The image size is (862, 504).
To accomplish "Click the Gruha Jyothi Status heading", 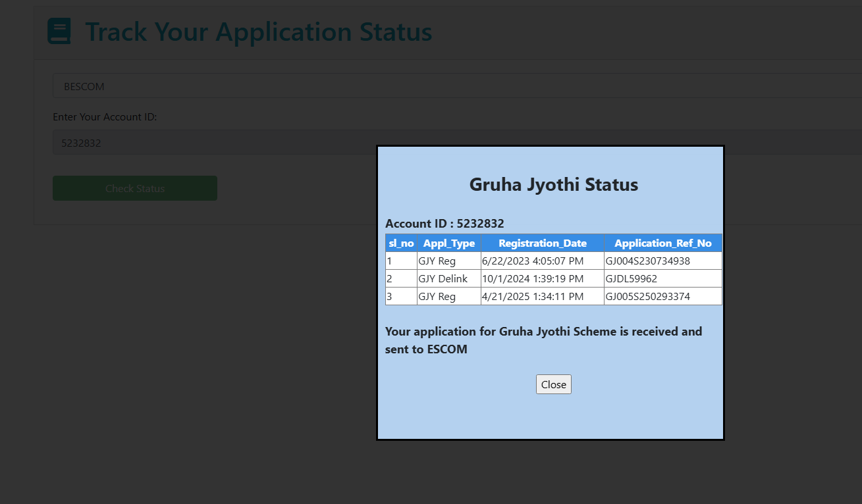I will 553,184.
